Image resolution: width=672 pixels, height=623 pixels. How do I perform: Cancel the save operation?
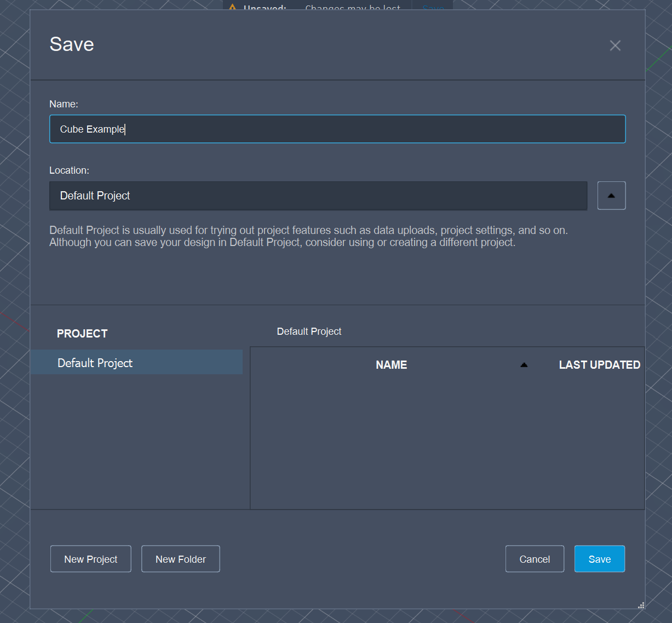pyautogui.click(x=535, y=559)
